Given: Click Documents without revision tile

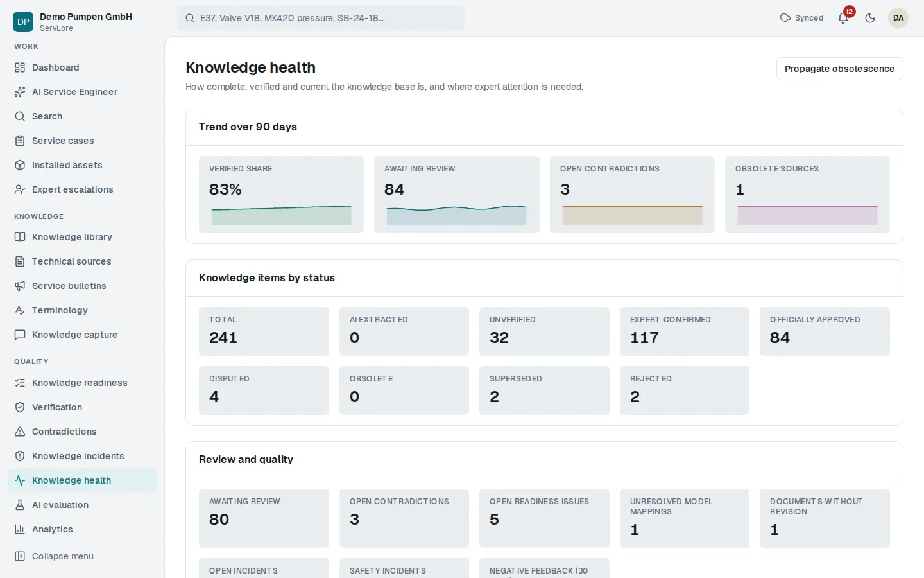Looking at the screenshot, I should coord(825,518).
